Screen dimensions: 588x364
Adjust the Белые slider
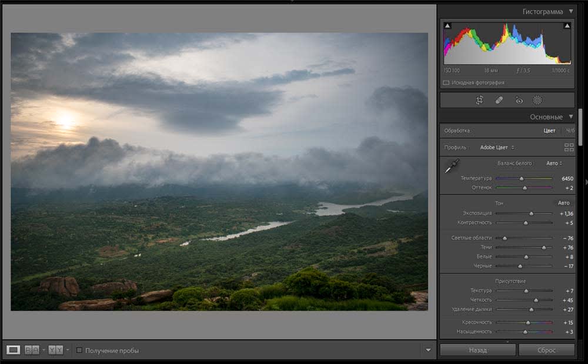coord(526,257)
